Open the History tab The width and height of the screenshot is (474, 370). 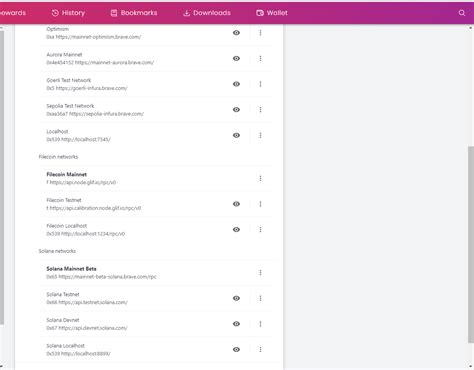tap(68, 13)
